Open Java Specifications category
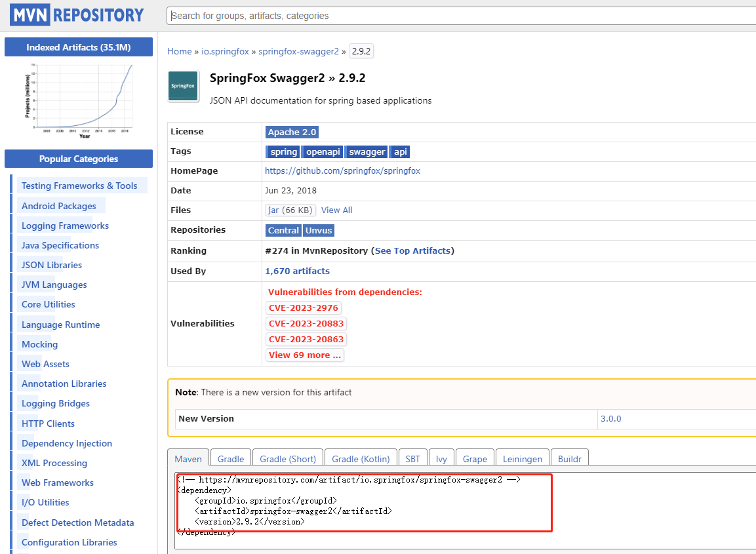This screenshot has height=554, width=756. (60, 245)
